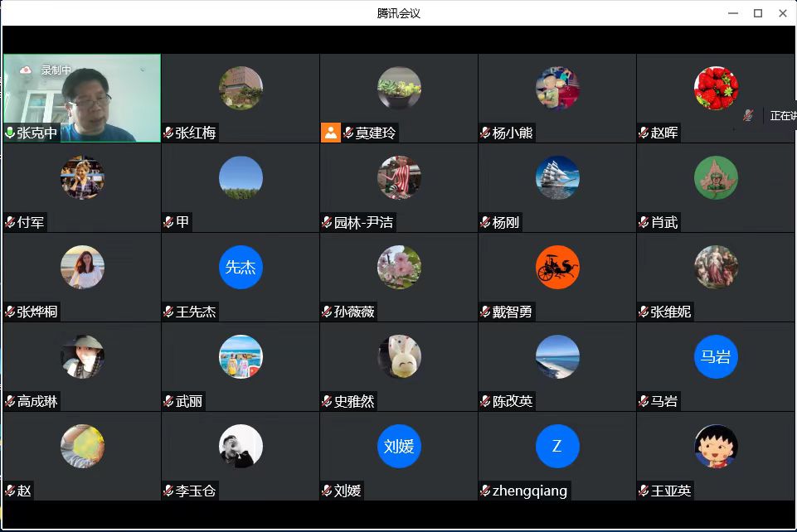Click the 孙薇薇 name label

(x=354, y=312)
